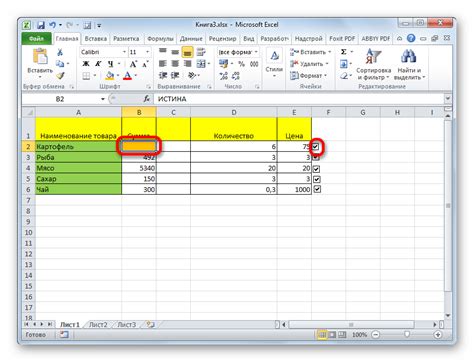
Task: Open the Calibri font name dropdown
Action: click(x=124, y=52)
